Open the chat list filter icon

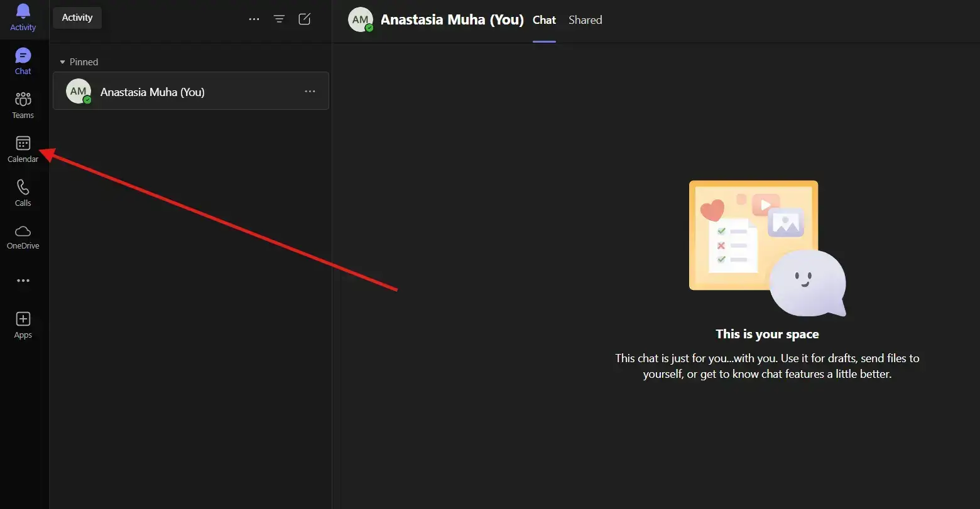[x=280, y=19]
